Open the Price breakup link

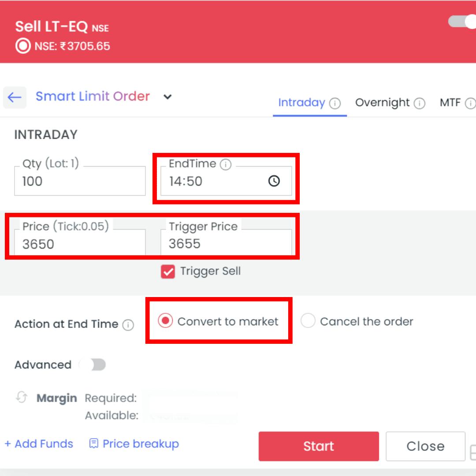pyautogui.click(x=134, y=443)
